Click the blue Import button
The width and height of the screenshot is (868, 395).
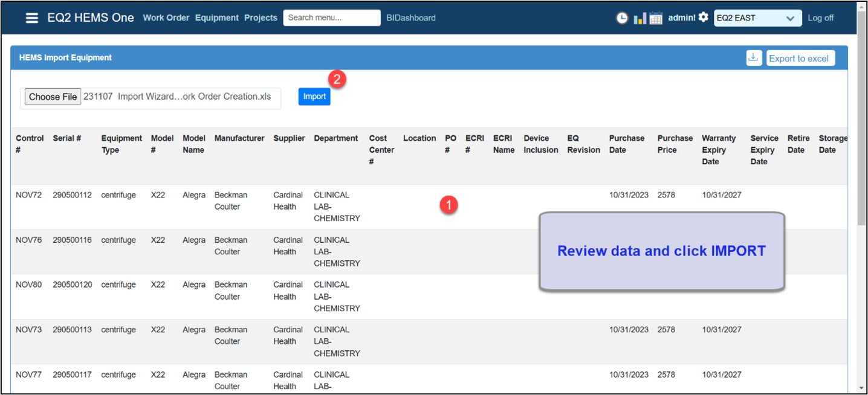tap(314, 97)
